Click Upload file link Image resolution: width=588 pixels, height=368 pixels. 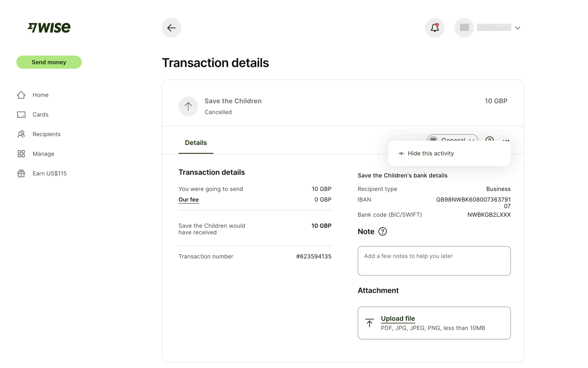398,319
